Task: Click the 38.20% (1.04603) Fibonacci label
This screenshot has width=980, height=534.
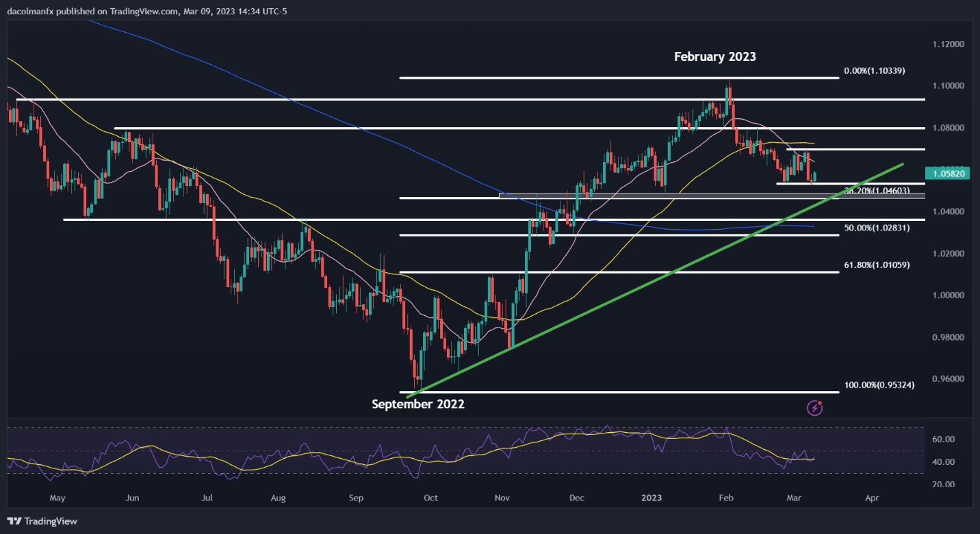Action: (878, 191)
